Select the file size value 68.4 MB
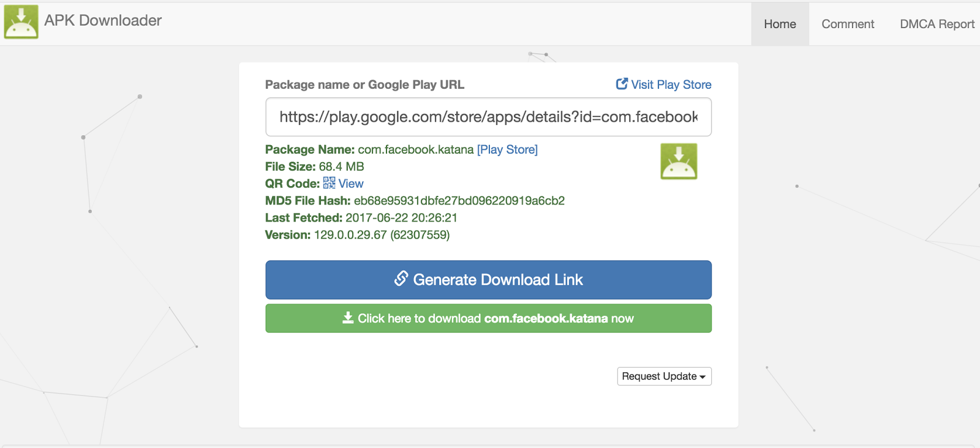 click(x=341, y=166)
